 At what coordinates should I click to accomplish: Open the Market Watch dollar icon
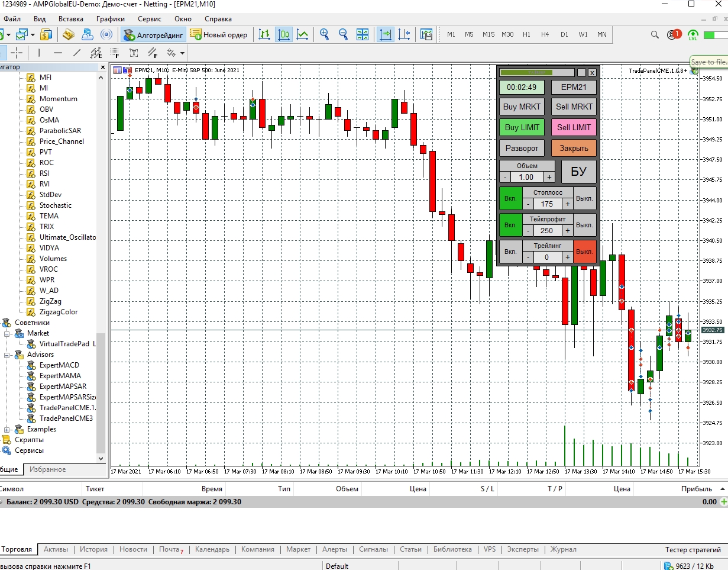(x=47, y=35)
